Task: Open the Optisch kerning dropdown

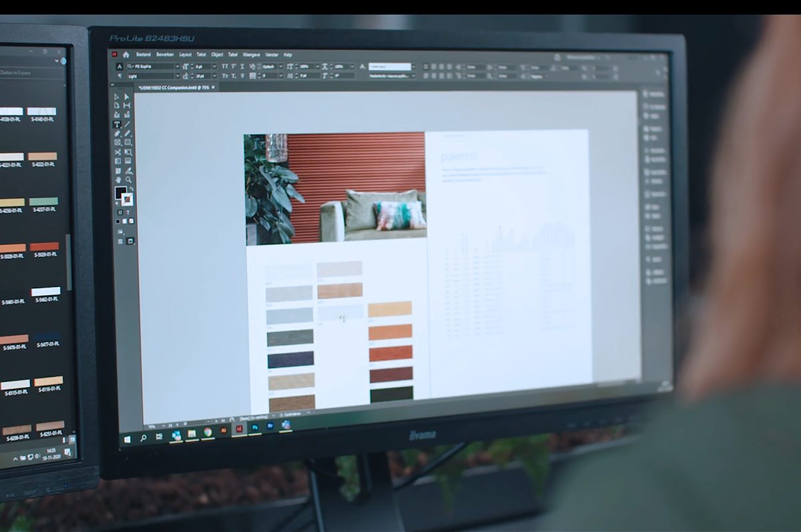Action: click(280, 67)
